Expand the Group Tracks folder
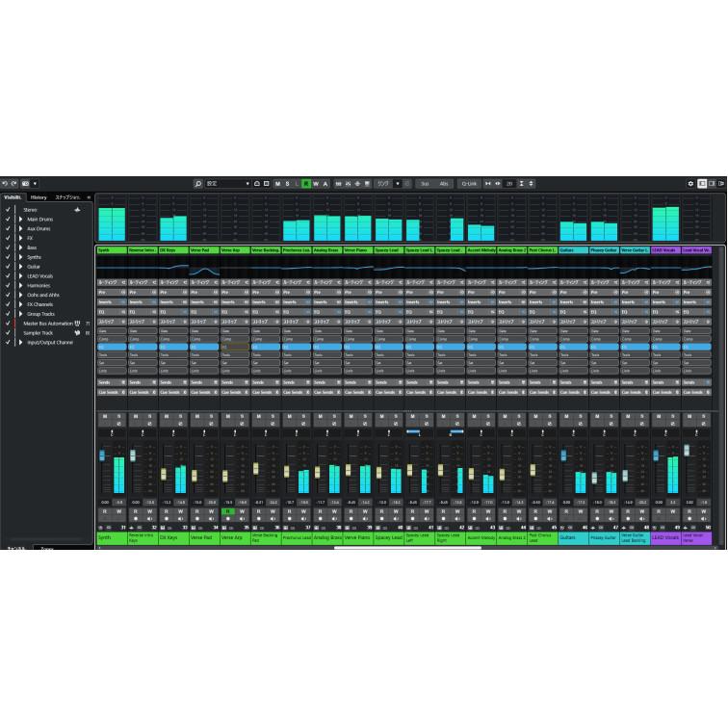 tap(20, 314)
